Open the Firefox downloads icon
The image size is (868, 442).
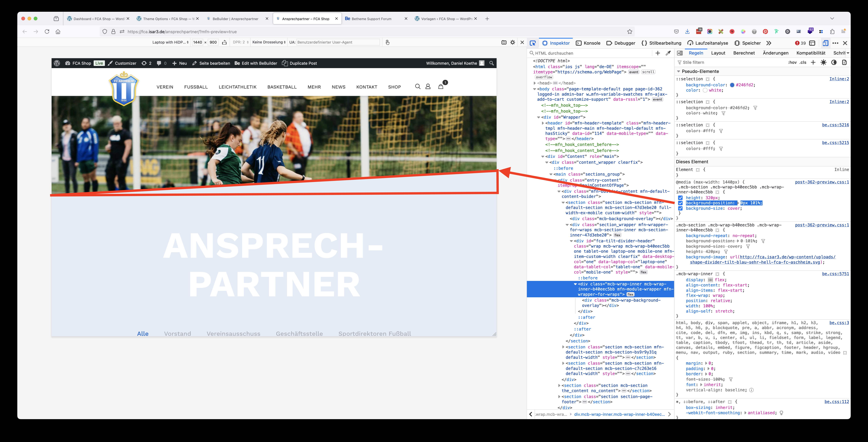coord(687,32)
